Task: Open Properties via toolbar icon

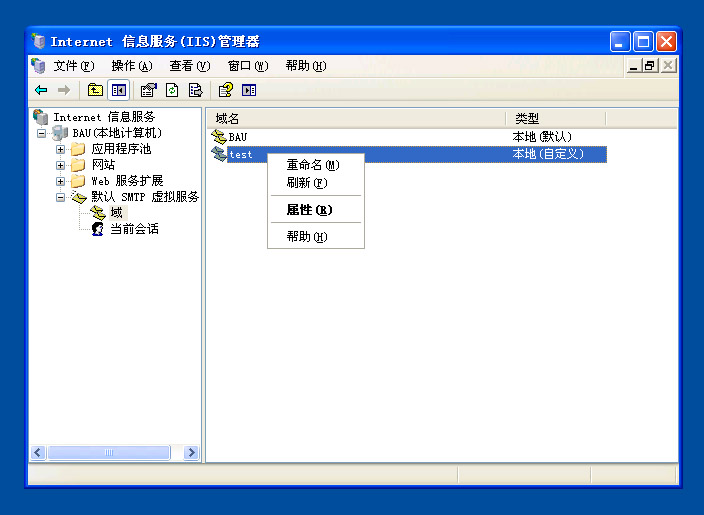Action: [x=149, y=90]
